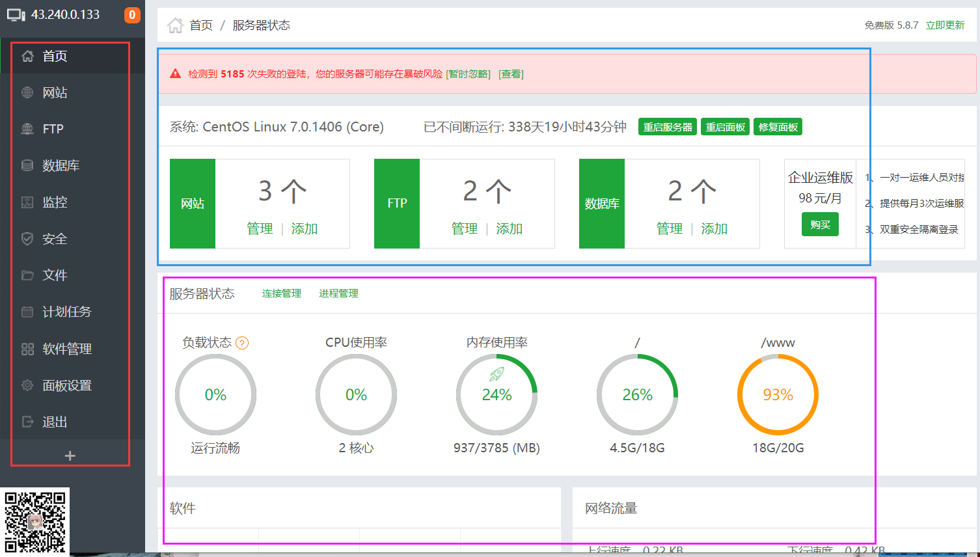This screenshot has height=557, width=980.
Task: Open the 监控 sidebar menu item
Action: (x=55, y=202)
